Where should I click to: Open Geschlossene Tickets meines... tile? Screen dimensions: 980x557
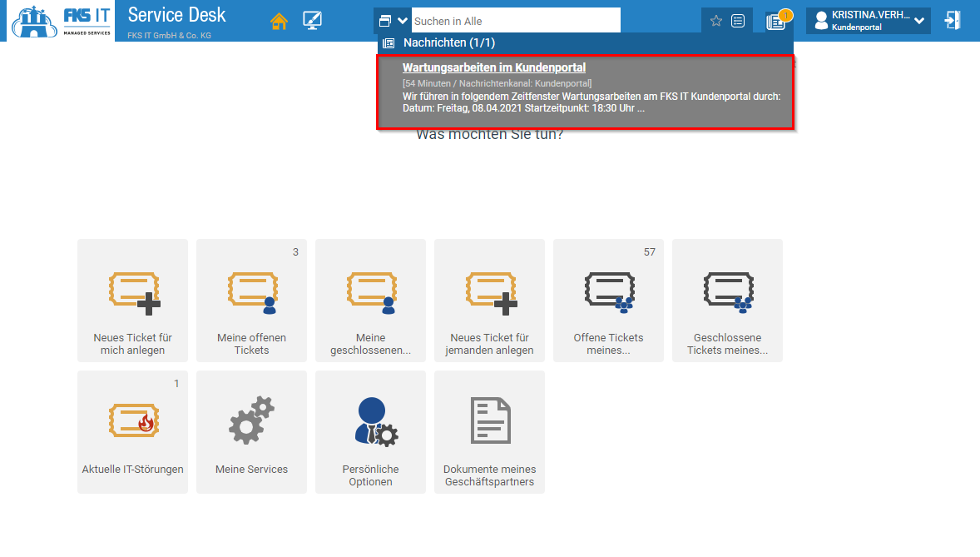[x=727, y=301]
